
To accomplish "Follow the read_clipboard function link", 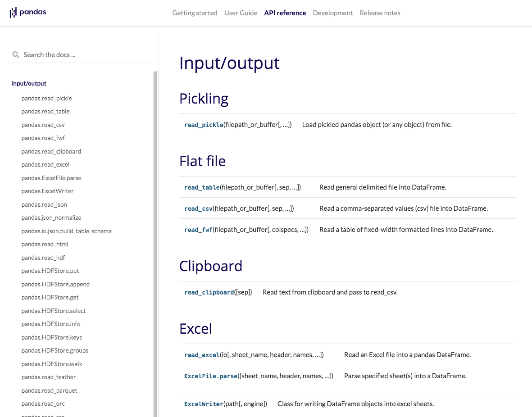I will (209, 292).
